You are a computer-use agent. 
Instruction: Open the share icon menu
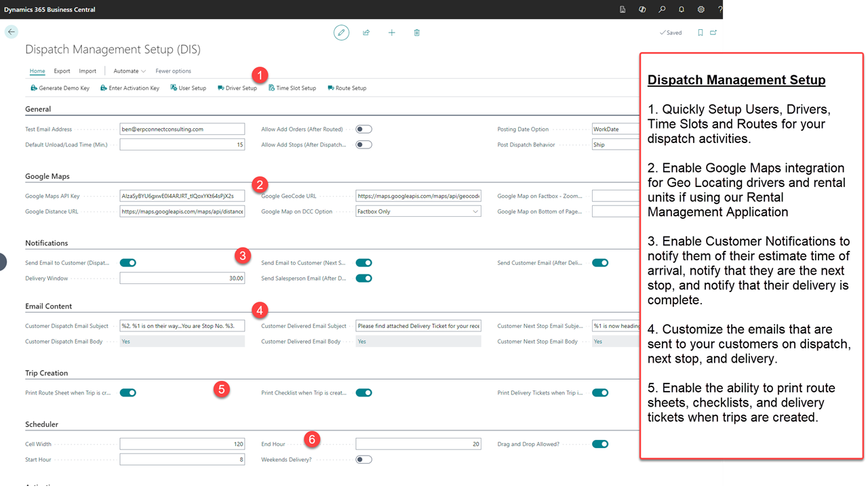(x=366, y=33)
